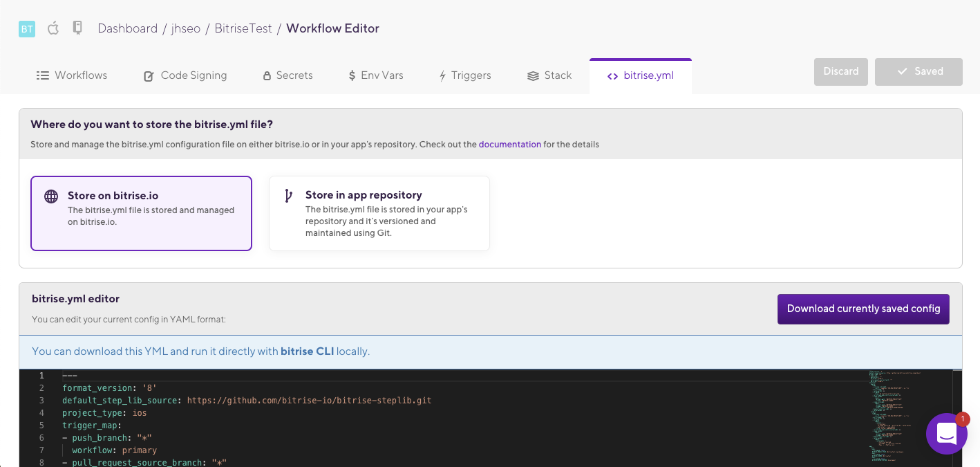Click the default_step_lib_source line in editor
Viewport: 980px width, 467px height.
pyautogui.click(x=247, y=401)
